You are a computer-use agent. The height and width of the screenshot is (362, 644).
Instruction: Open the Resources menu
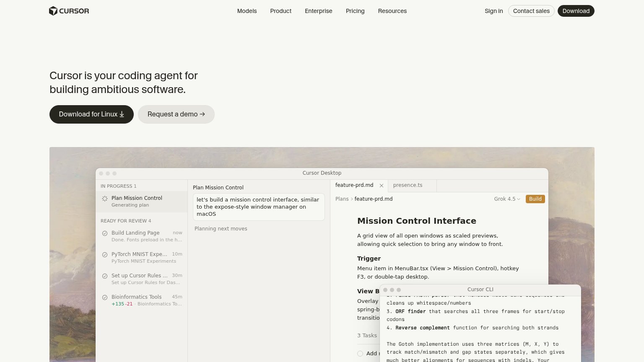392,11
